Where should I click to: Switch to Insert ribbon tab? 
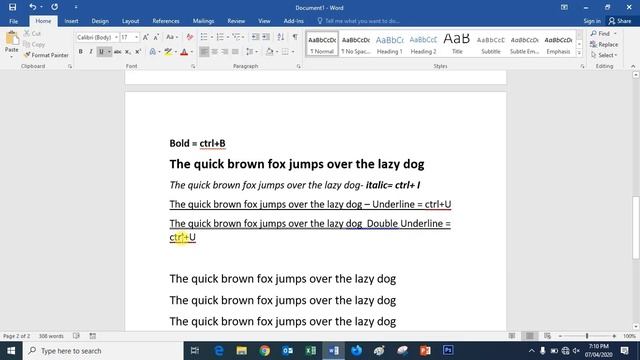71,21
